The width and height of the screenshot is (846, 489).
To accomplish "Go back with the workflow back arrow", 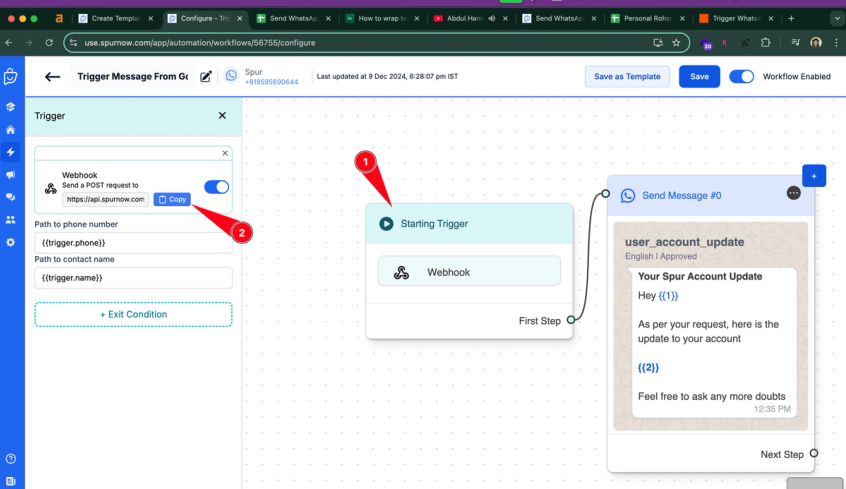I will click(52, 77).
